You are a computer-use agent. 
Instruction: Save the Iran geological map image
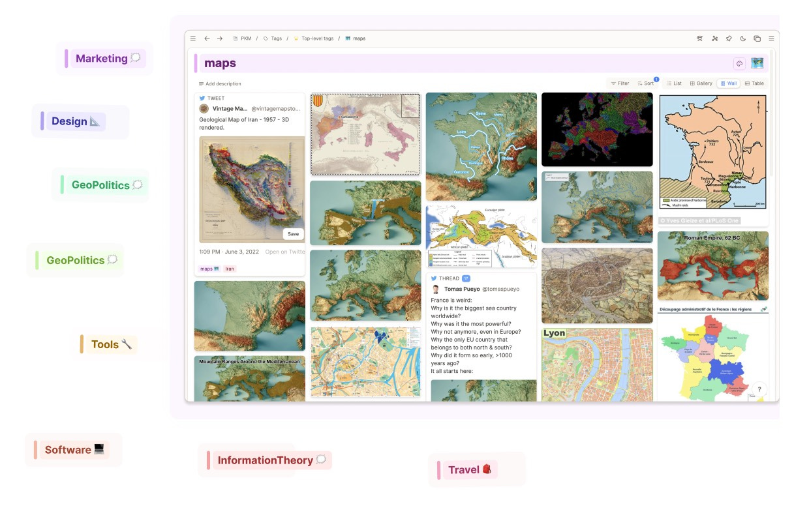tap(293, 233)
